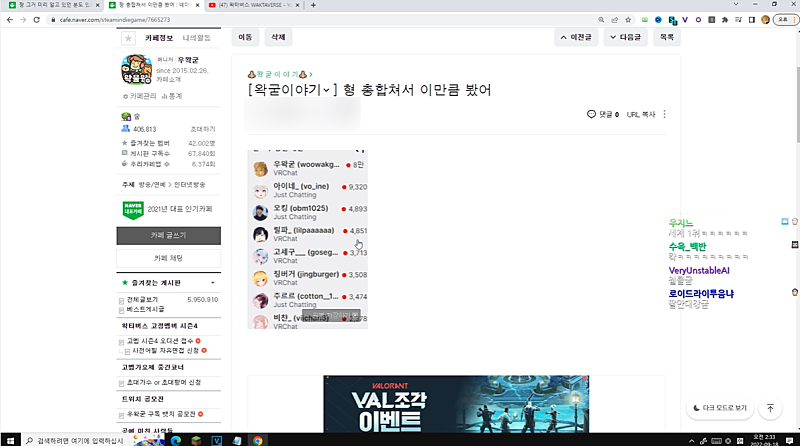
Task: Open 고멤 시즌4 오디션 접수 board
Action: pos(160,341)
